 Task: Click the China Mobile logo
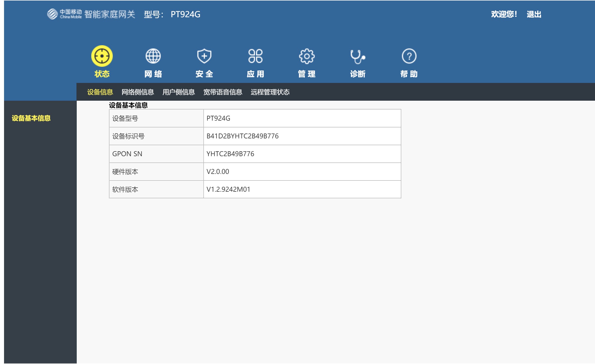[65, 15]
